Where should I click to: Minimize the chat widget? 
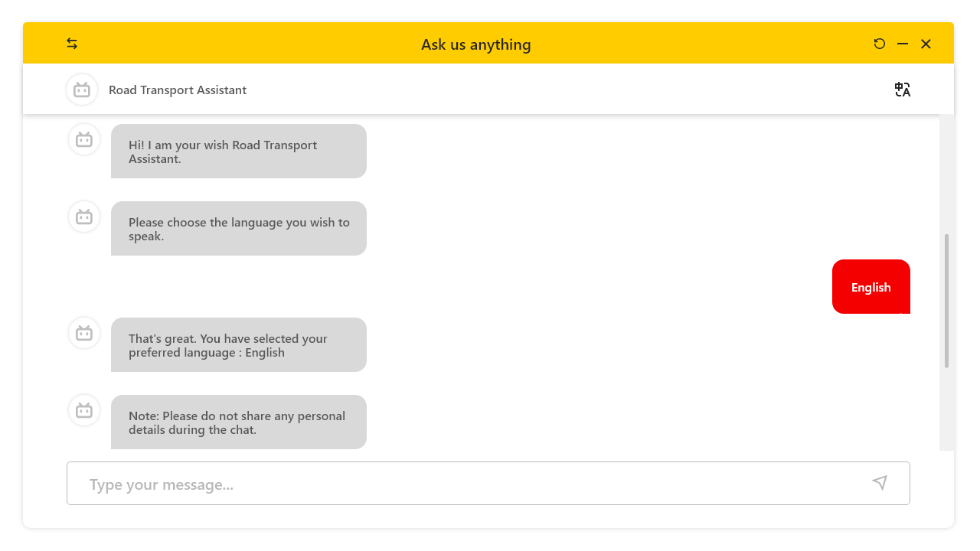point(903,44)
